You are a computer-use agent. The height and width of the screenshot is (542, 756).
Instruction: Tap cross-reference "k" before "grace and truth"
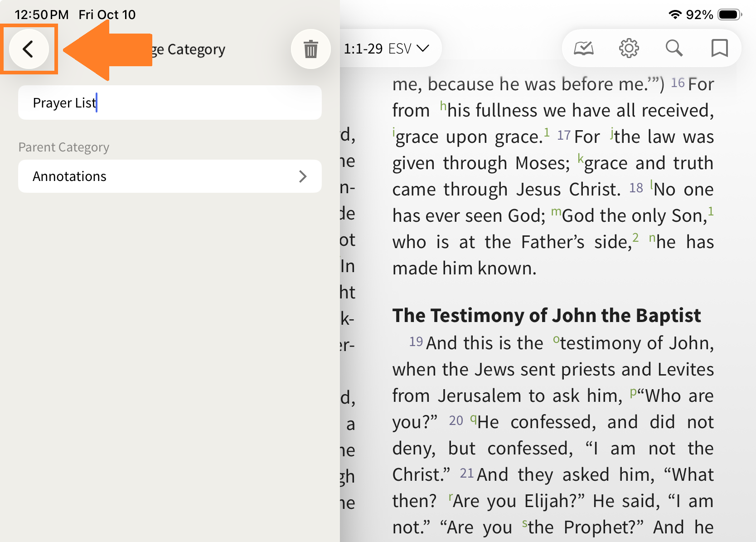[580, 159]
